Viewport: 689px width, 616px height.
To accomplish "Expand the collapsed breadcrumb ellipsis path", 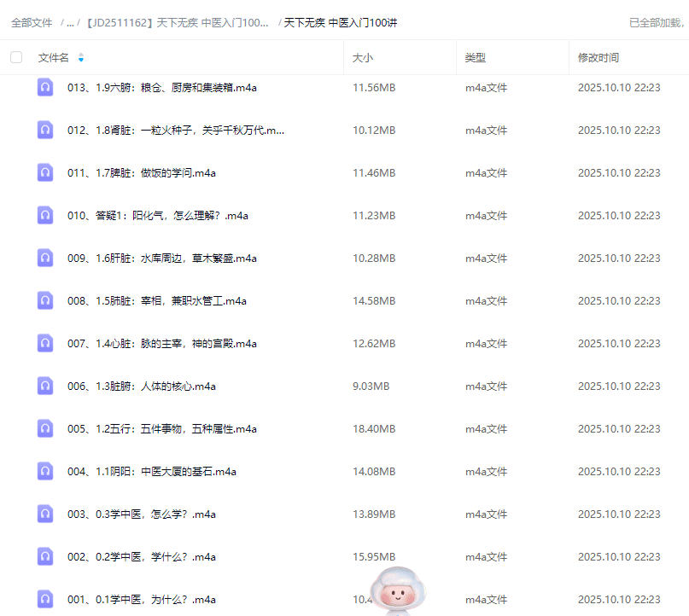I will tap(70, 23).
